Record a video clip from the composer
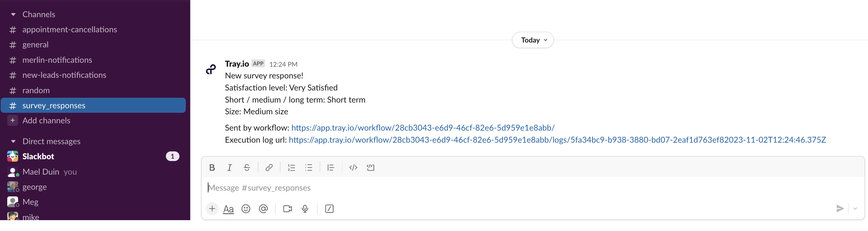The image size is (868, 231). click(287, 209)
